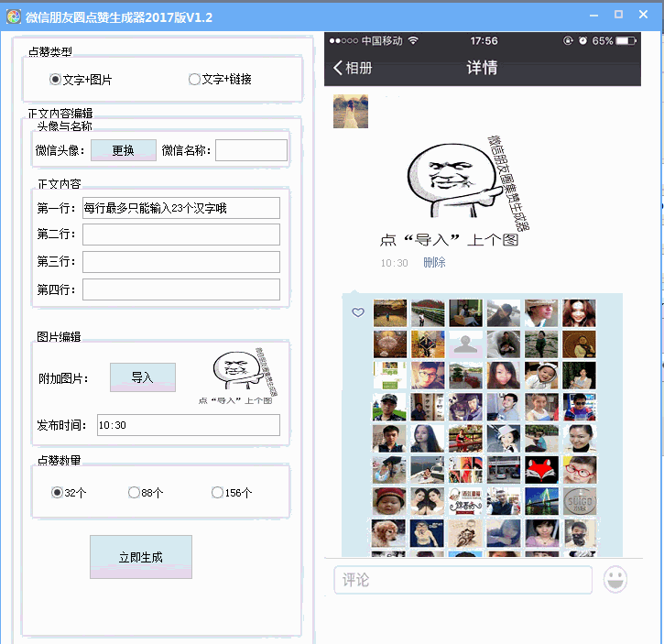Click the 评论 comment input box

(463, 580)
